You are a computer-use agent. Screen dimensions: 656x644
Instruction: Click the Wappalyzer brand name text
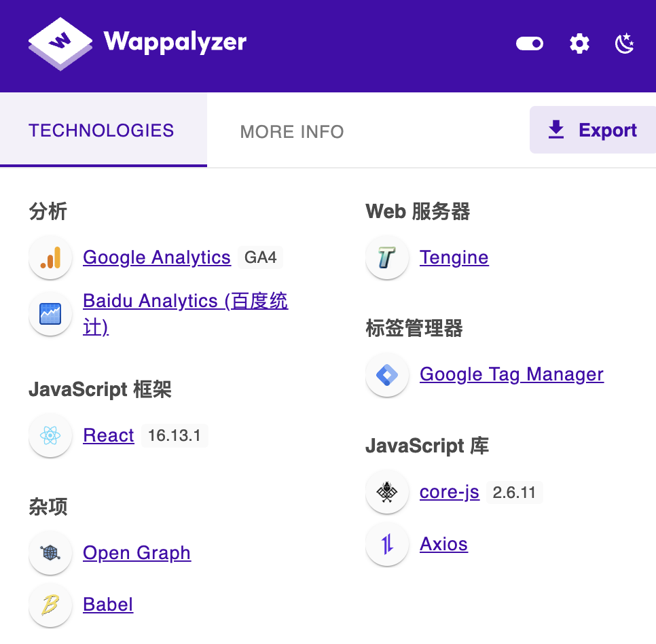click(x=175, y=42)
